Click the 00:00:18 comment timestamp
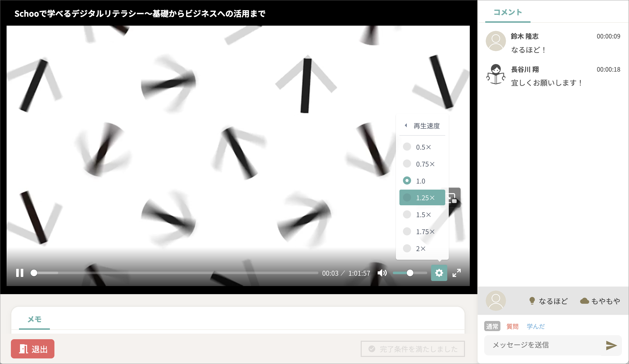The width and height of the screenshot is (629, 364). coord(608,70)
